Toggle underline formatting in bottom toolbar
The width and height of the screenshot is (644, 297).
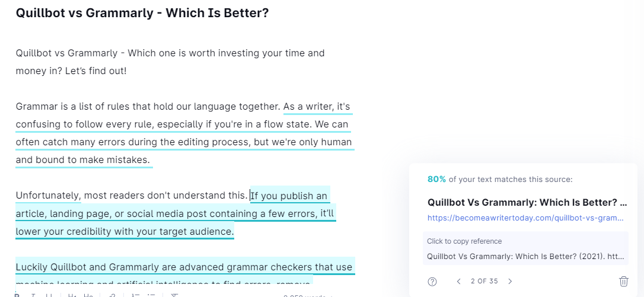tap(49, 295)
